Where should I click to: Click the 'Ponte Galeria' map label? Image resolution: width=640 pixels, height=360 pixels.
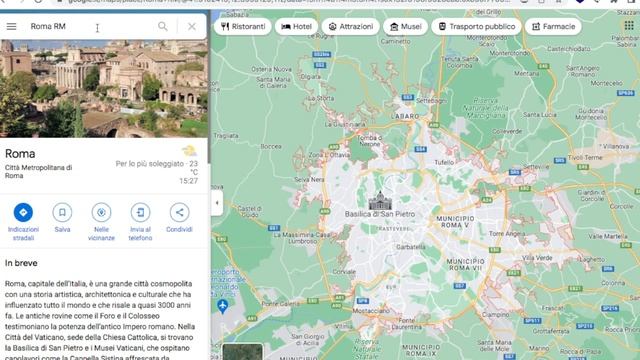tap(281, 304)
